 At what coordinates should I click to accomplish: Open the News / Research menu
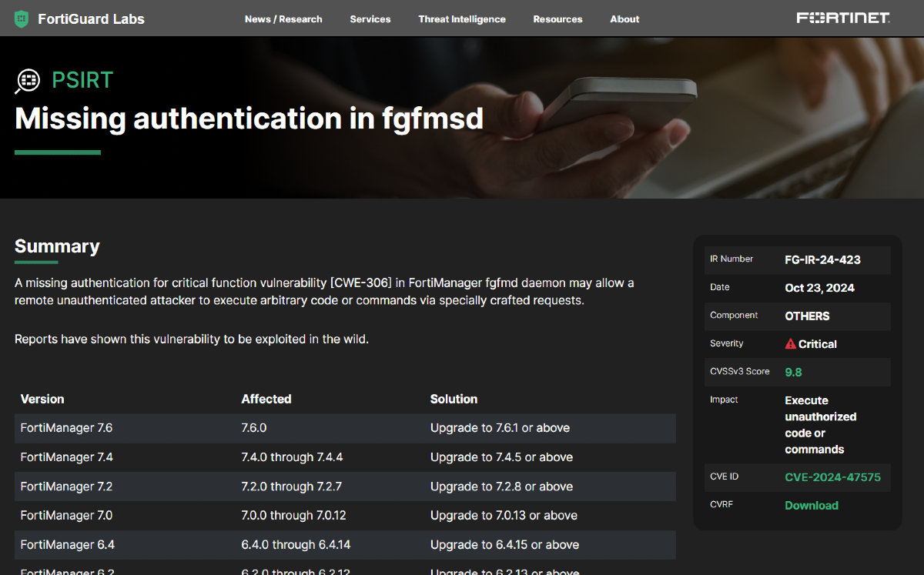click(283, 19)
